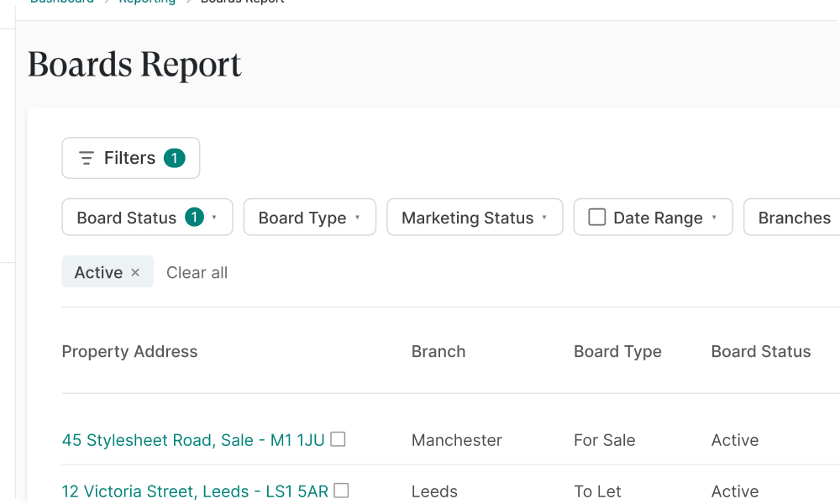Click the filter funnel icon in Filters button
This screenshot has height=504, width=840.
pyautogui.click(x=85, y=157)
